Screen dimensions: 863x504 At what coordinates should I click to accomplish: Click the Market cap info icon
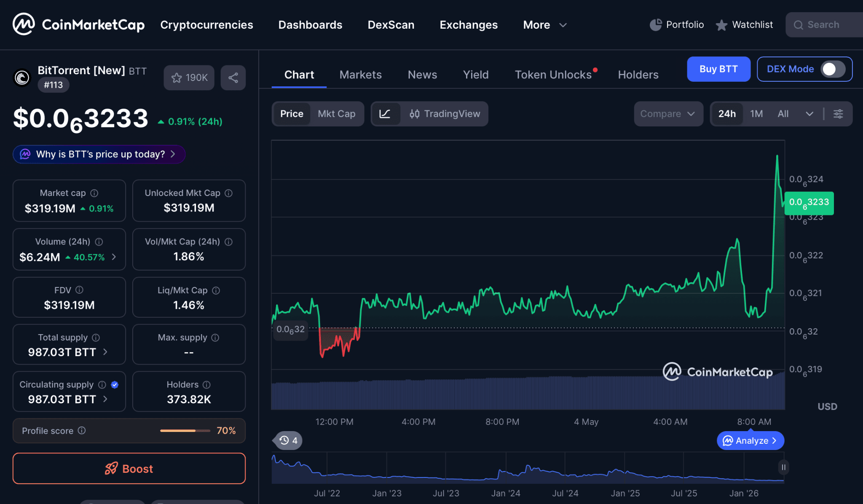(94, 193)
